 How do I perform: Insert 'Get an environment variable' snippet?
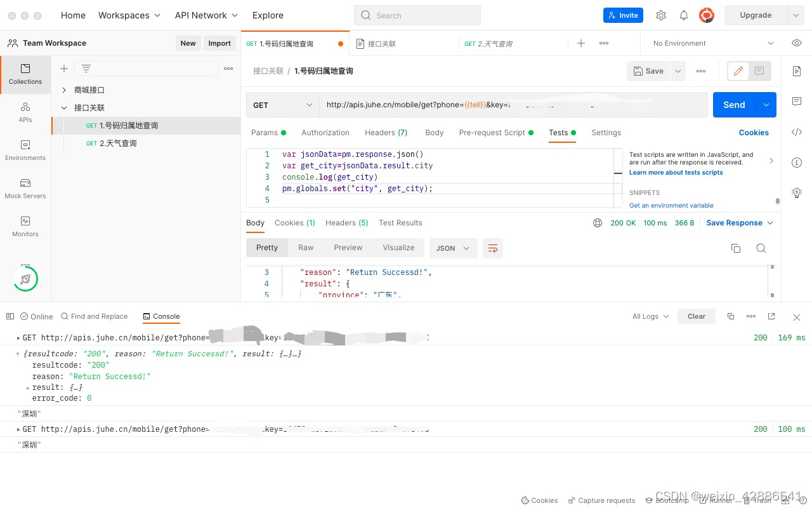[671, 206]
